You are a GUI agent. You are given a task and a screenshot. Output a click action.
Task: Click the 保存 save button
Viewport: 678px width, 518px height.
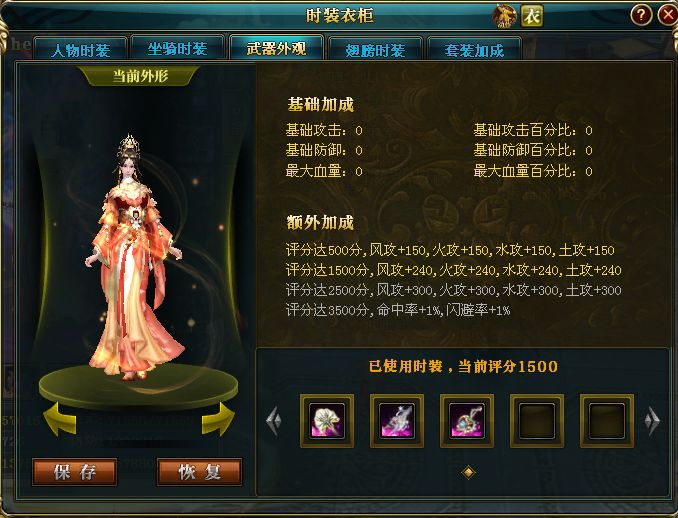coord(75,472)
